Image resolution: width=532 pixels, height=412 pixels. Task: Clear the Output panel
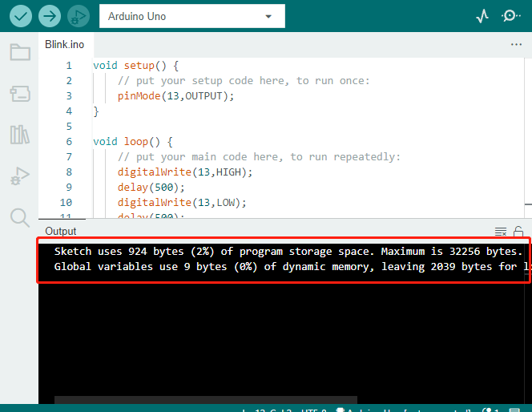(x=501, y=232)
